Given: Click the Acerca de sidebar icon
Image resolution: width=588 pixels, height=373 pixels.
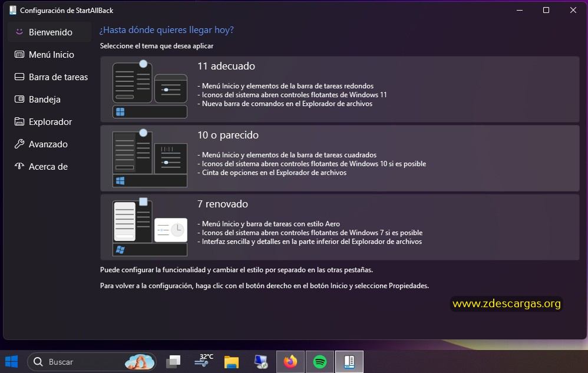Looking at the screenshot, I should (19, 166).
